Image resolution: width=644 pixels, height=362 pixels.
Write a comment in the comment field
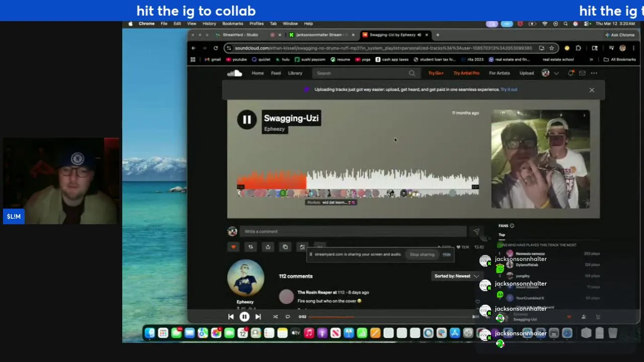coord(353,231)
